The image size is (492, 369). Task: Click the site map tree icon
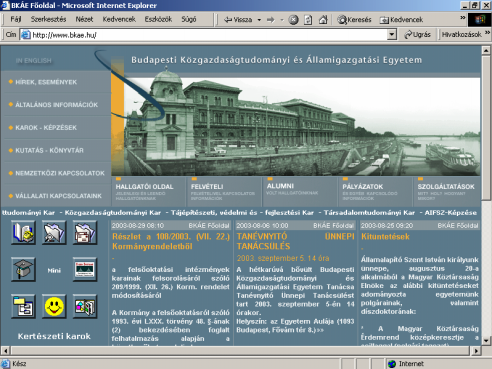23,306
